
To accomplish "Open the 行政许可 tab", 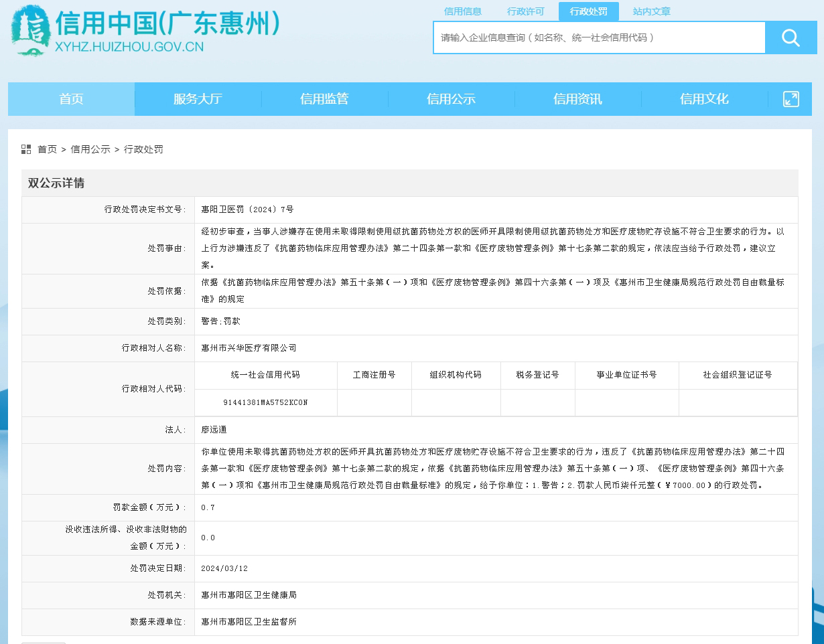I will pyautogui.click(x=527, y=11).
